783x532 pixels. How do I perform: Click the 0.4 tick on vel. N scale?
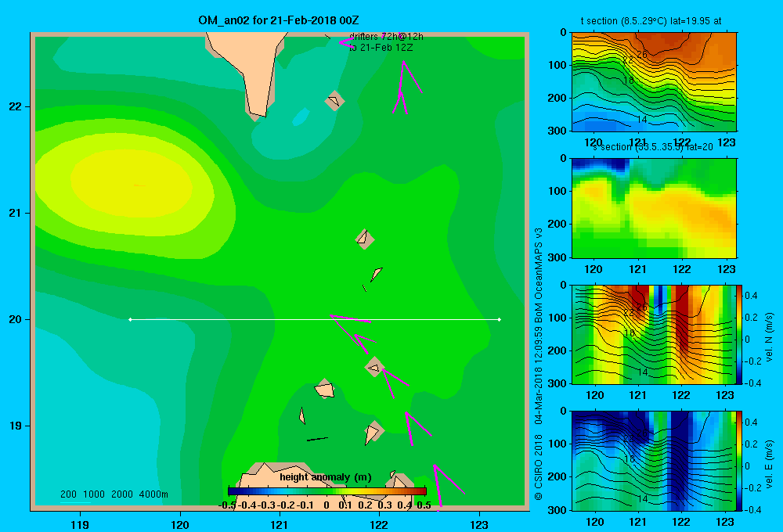tap(751, 296)
